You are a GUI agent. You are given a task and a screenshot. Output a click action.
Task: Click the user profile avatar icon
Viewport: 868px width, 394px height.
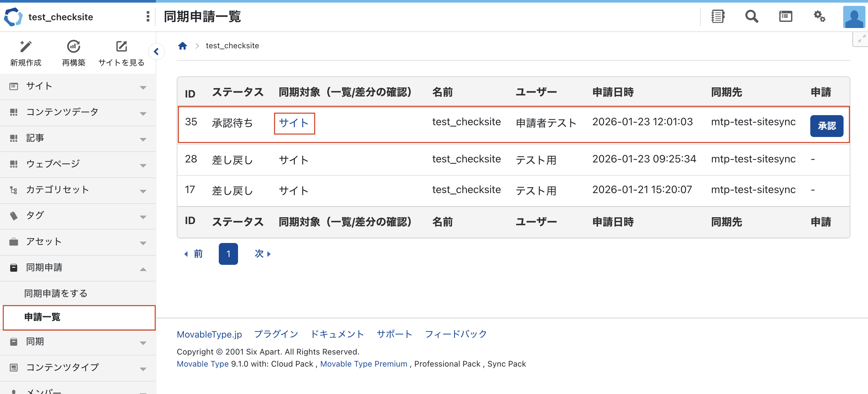(854, 17)
